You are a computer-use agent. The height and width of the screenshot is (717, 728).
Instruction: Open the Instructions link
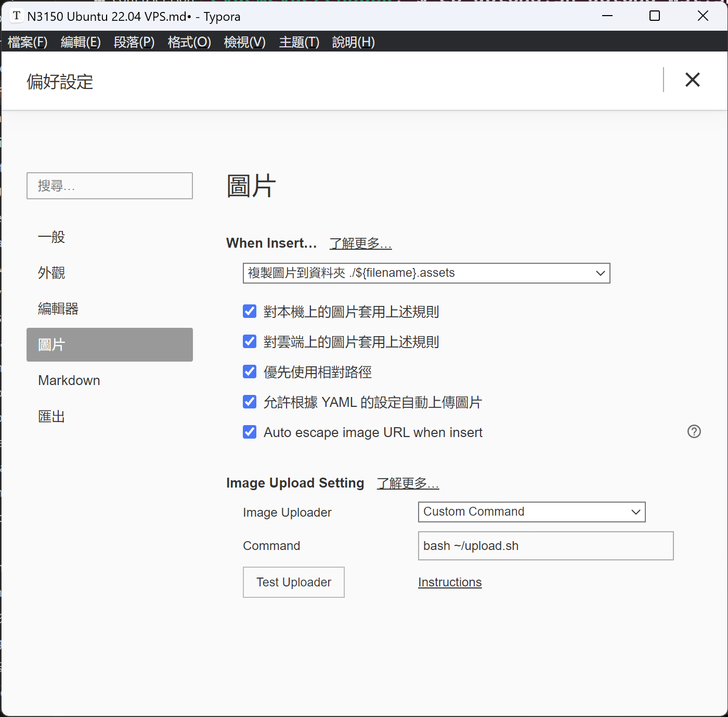pyautogui.click(x=450, y=582)
